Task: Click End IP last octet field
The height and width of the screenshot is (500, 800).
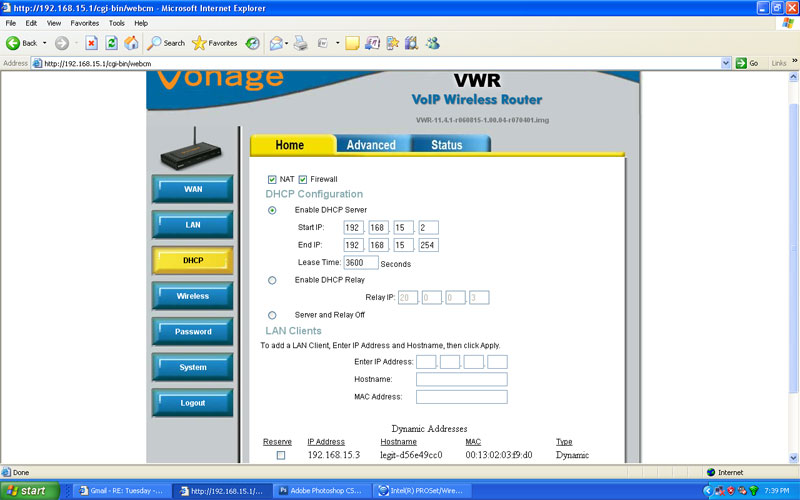Action: pos(428,245)
